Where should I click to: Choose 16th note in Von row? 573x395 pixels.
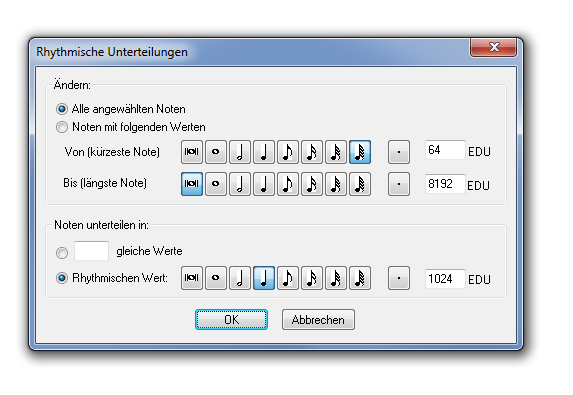(312, 152)
